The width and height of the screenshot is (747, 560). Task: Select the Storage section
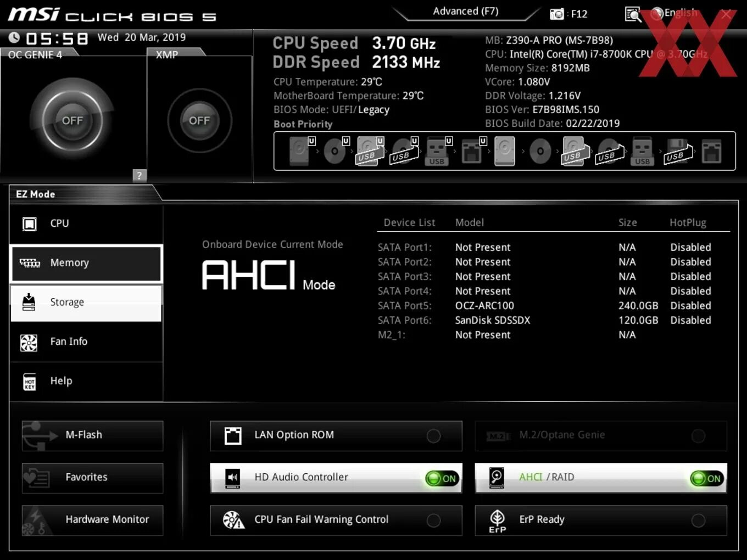(86, 303)
